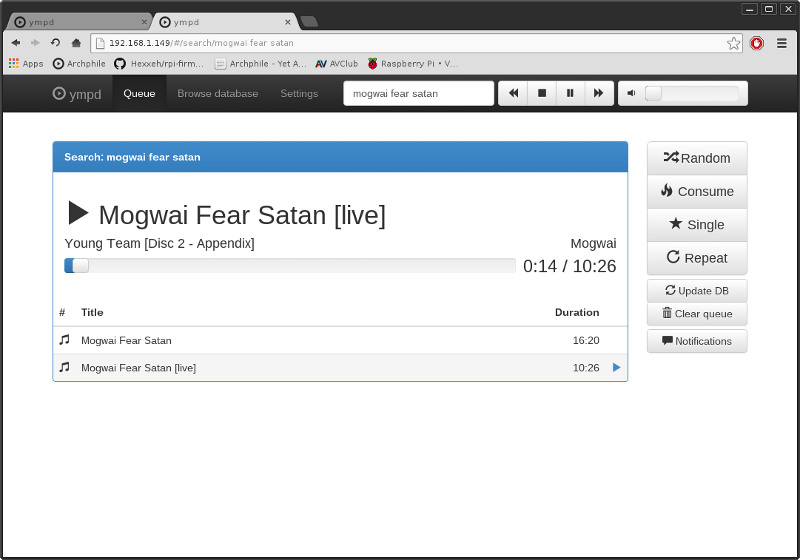
Task: Toggle Notifications button
Action: (x=697, y=341)
